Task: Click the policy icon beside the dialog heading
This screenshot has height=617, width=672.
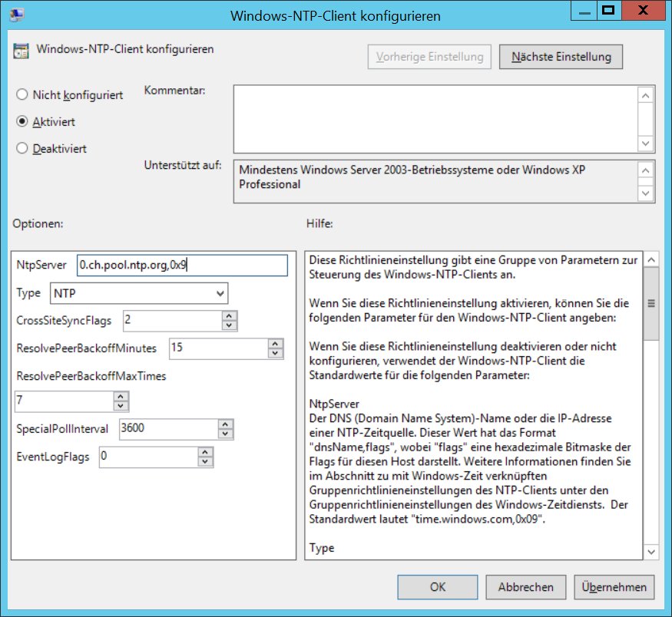Action: tap(21, 51)
